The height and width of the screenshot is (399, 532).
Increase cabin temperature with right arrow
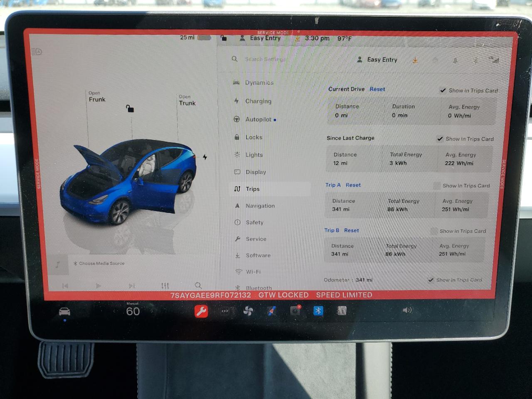coord(152,311)
